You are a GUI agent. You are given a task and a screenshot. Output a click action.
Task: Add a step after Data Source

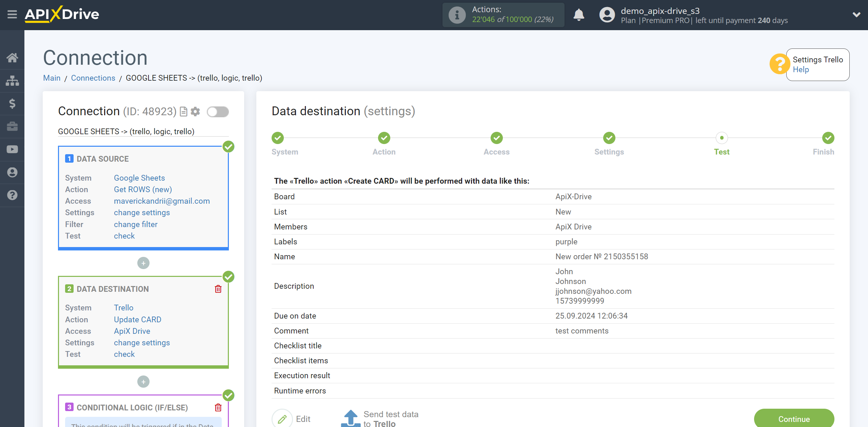pyautogui.click(x=143, y=263)
